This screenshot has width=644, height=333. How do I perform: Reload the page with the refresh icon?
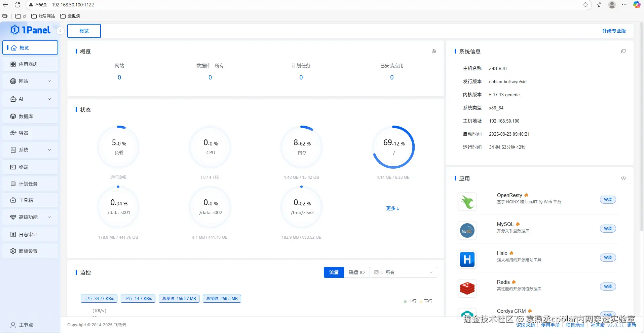[17, 5]
